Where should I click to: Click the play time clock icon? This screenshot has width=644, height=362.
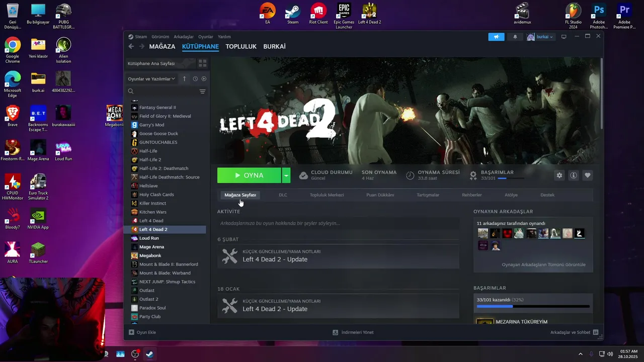410,175
